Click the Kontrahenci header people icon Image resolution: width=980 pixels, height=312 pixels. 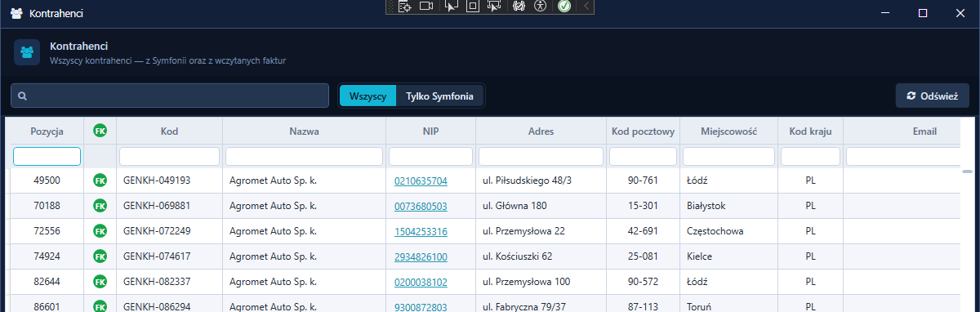[x=28, y=53]
